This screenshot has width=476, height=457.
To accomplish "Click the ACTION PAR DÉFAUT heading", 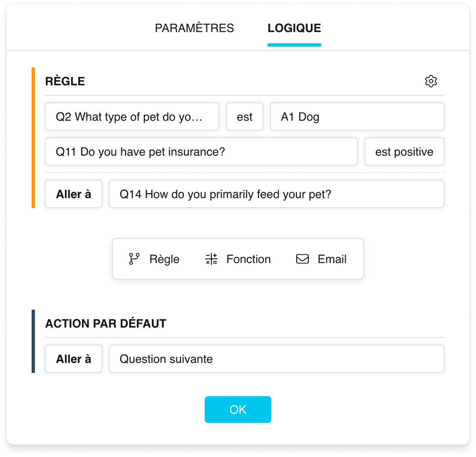I will (x=106, y=323).
